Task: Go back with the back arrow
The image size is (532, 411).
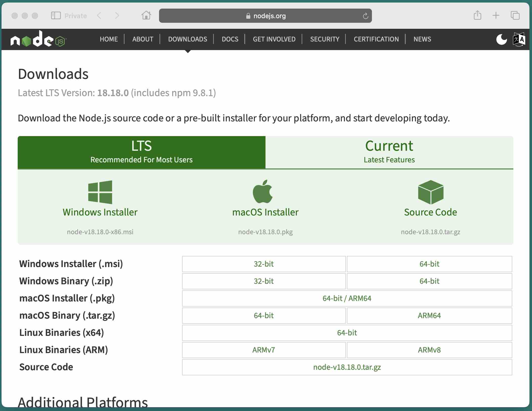Action: coord(99,16)
